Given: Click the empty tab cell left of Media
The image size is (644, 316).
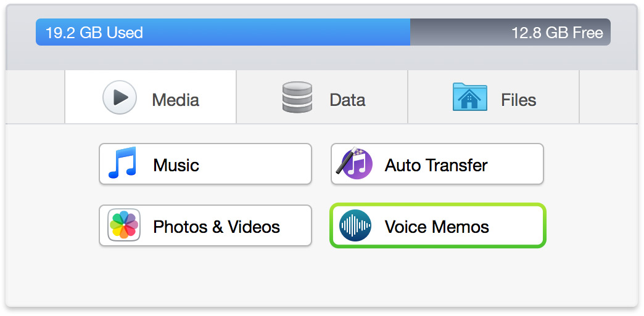Looking at the screenshot, I should point(35,97).
